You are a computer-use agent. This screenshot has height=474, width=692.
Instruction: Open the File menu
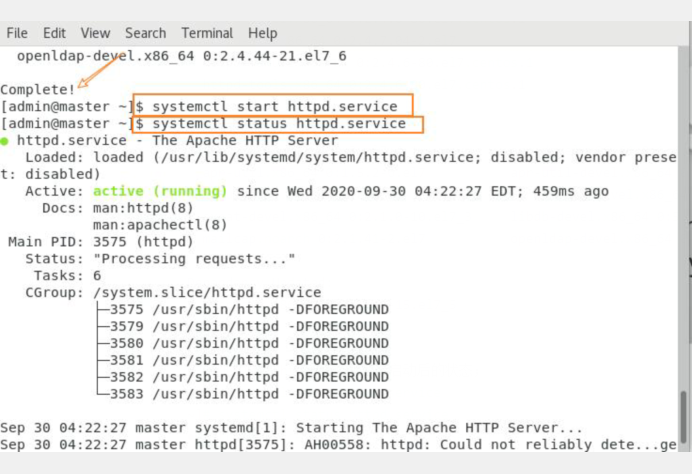(x=17, y=33)
